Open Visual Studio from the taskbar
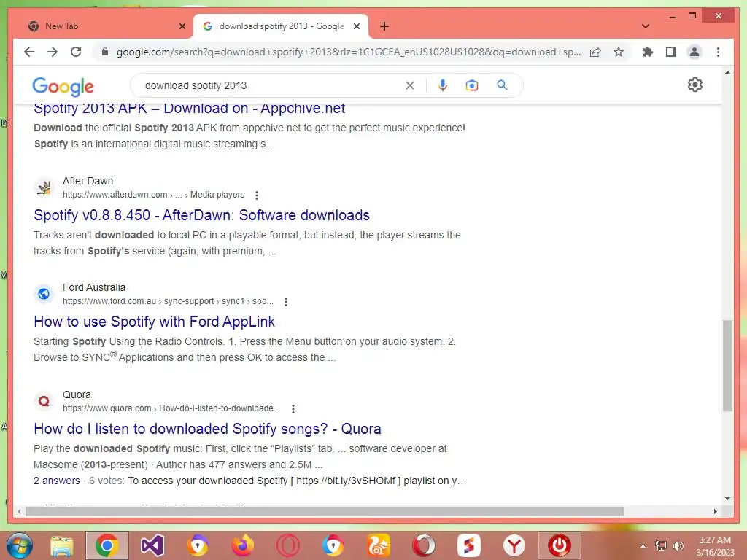The image size is (747, 560). point(152,545)
